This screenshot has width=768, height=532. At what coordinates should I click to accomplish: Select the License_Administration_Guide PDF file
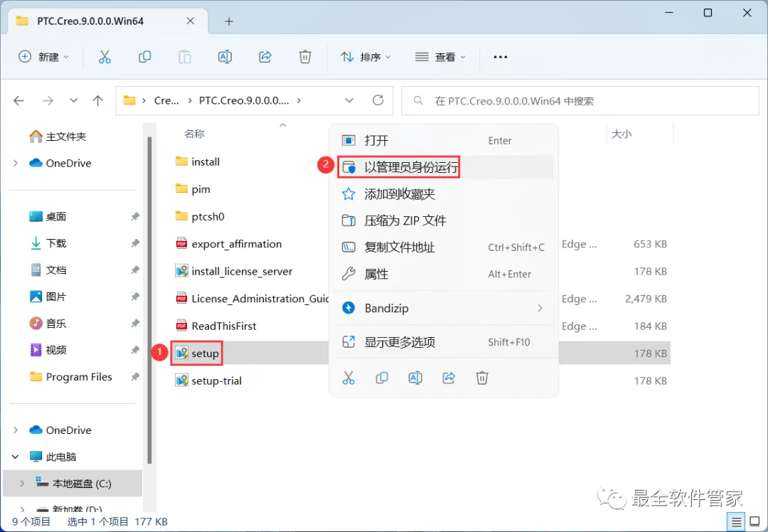252,298
